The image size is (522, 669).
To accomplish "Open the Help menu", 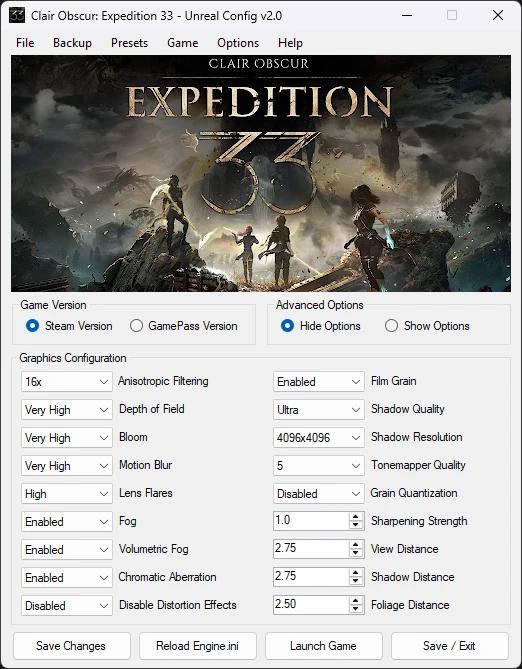I will click(290, 43).
